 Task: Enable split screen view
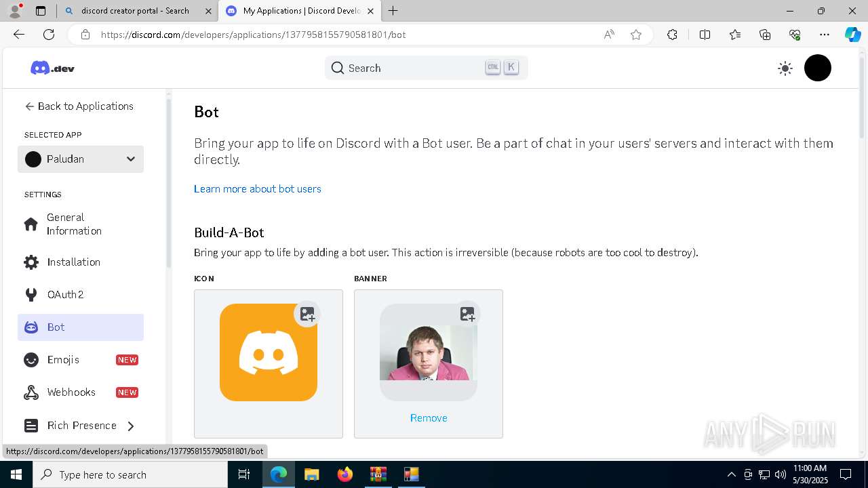(x=705, y=35)
